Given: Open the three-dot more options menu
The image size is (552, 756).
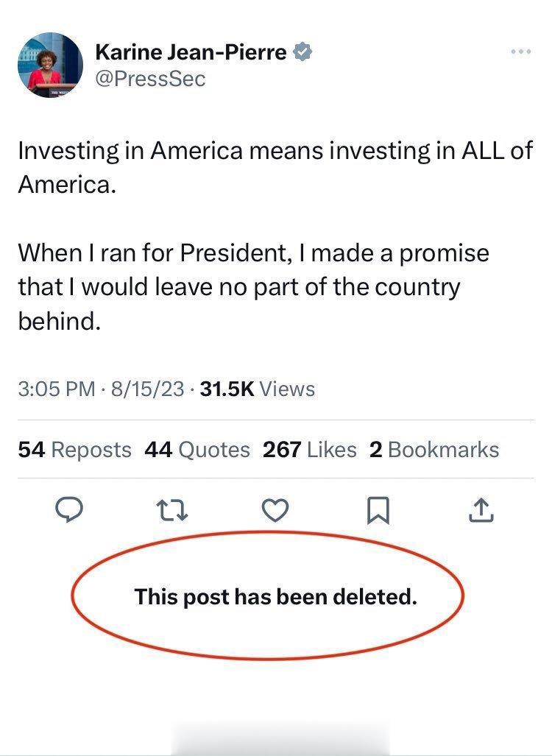Looking at the screenshot, I should pyautogui.click(x=520, y=52).
